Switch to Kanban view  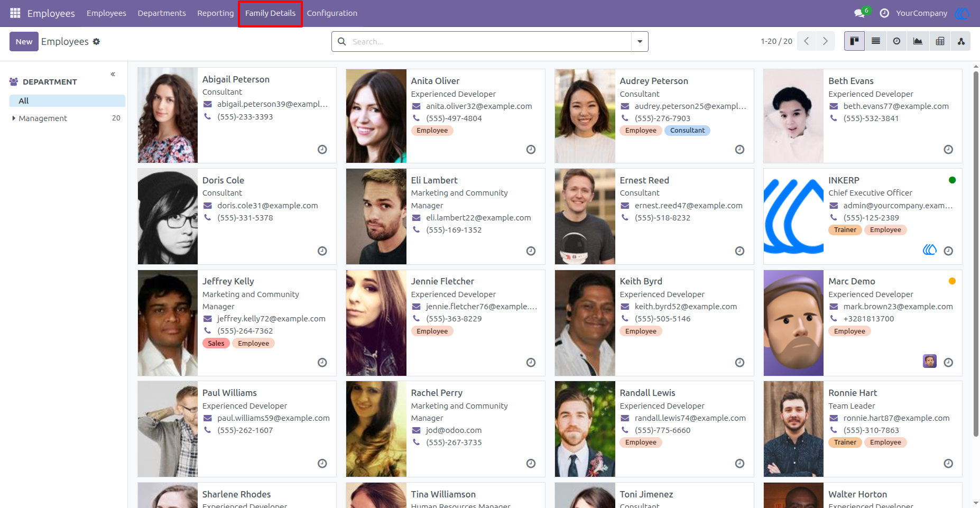coord(854,41)
